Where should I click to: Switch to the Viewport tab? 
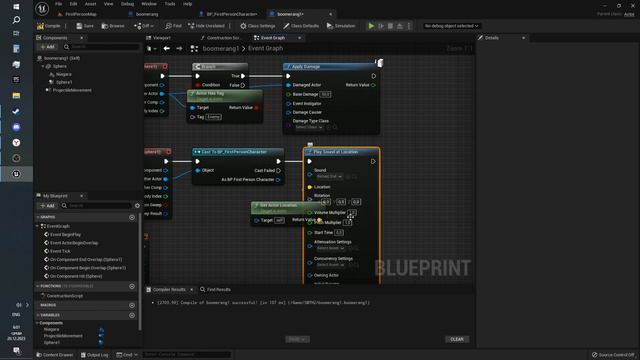tap(161, 38)
